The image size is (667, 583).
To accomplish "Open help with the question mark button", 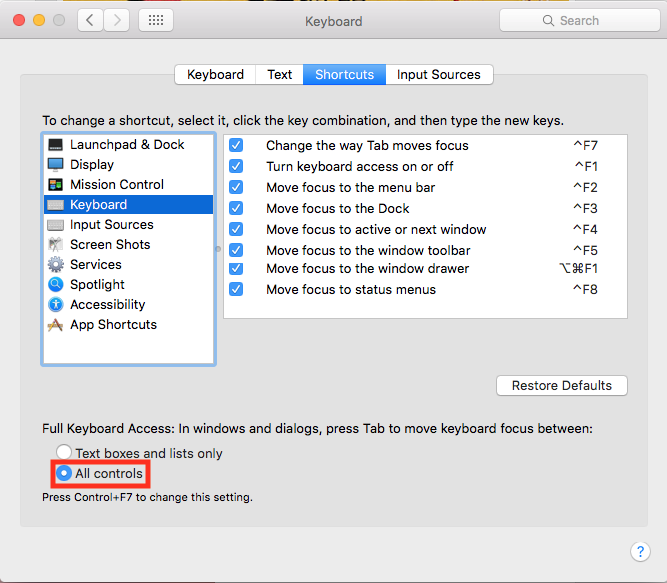I will (x=640, y=552).
